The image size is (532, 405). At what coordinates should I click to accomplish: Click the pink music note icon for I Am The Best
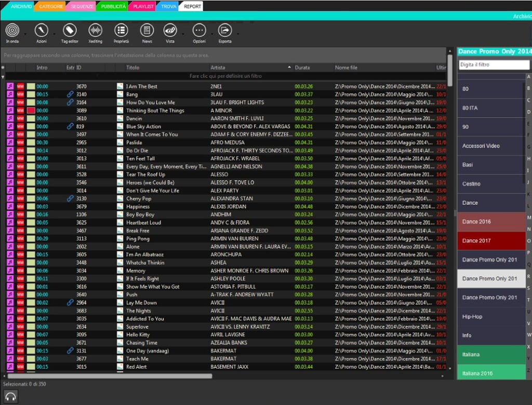(x=10, y=86)
